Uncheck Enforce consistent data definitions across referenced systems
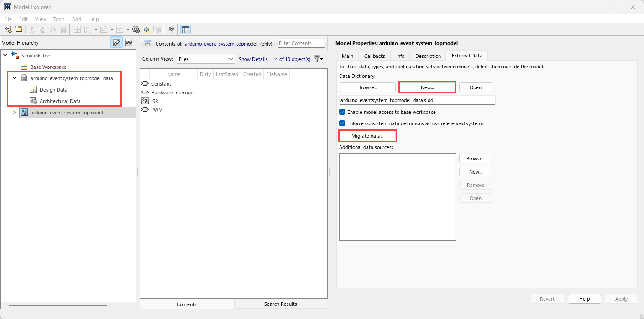Viewport: 644px width, 319px height. click(342, 123)
